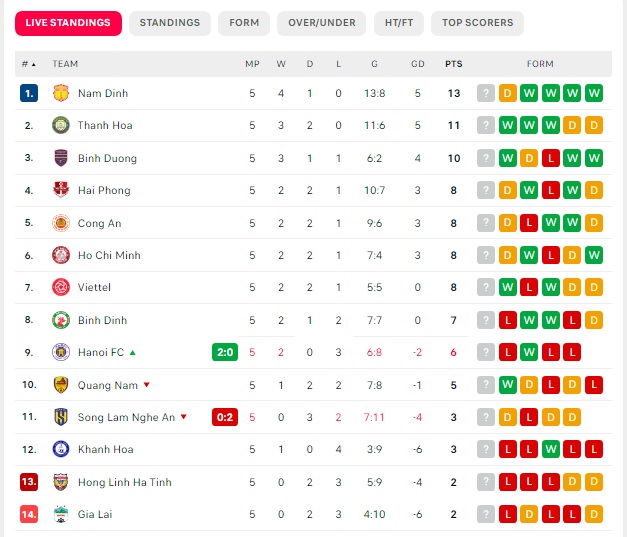627x537 pixels.
Task: Click the Hanoi FC team badge
Action: (x=61, y=352)
